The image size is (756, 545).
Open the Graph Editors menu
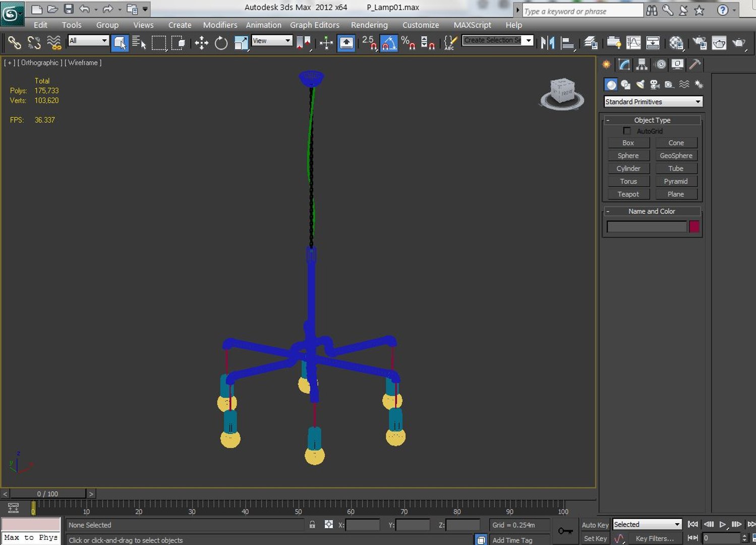(315, 25)
